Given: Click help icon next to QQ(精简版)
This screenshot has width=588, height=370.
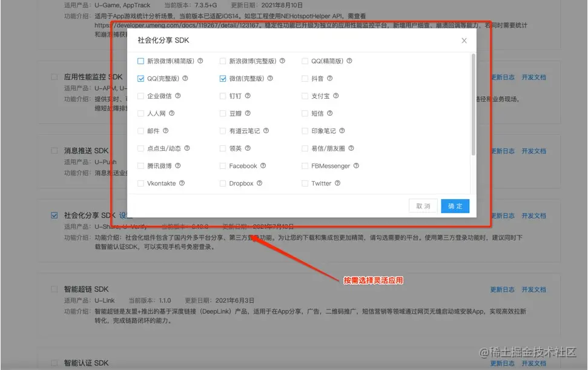Looking at the screenshot, I should 349,61.
